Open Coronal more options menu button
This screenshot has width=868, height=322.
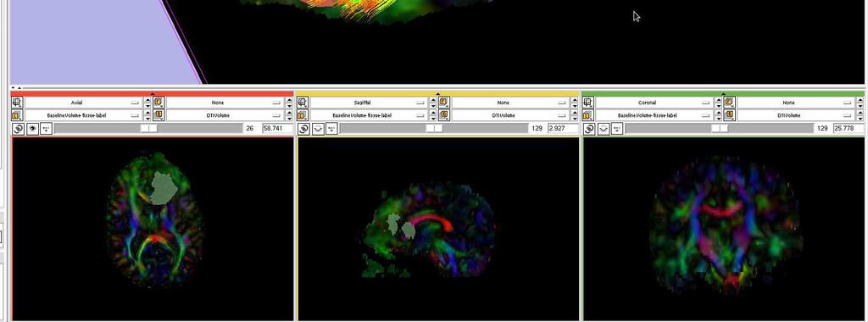pos(617,129)
